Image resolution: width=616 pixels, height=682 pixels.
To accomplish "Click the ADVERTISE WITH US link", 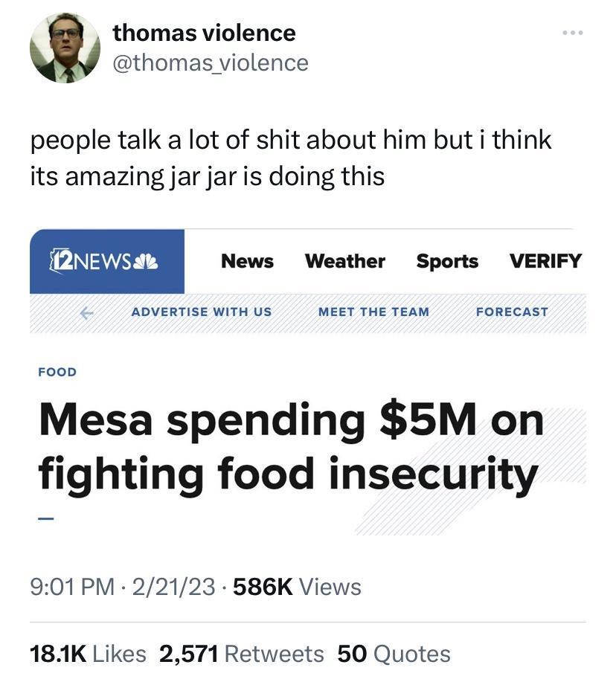I will pos(202,312).
